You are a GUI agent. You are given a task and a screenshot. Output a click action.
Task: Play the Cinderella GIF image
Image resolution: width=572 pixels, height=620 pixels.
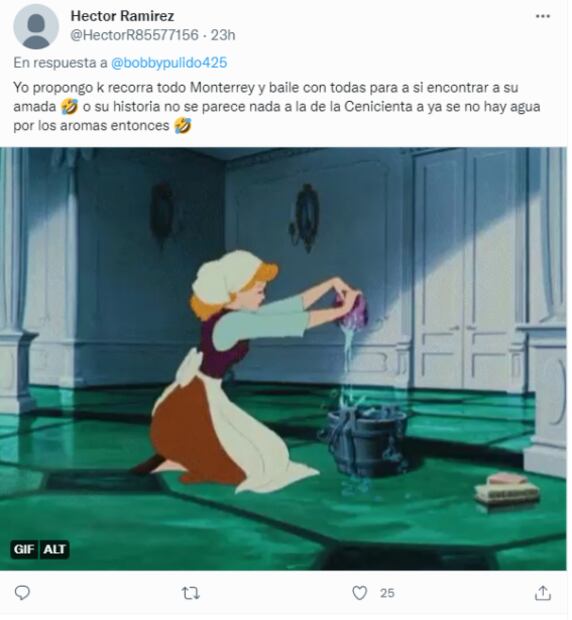tap(285, 361)
